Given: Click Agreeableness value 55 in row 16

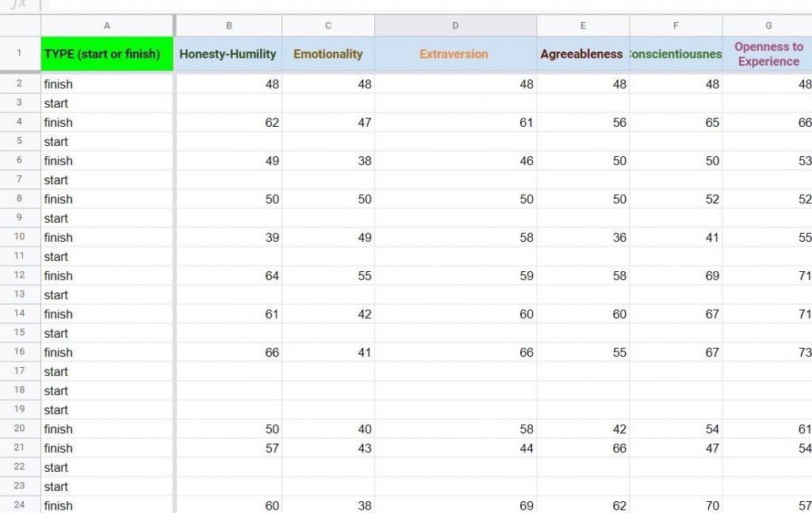Looking at the screenshot, I should 583,352.
